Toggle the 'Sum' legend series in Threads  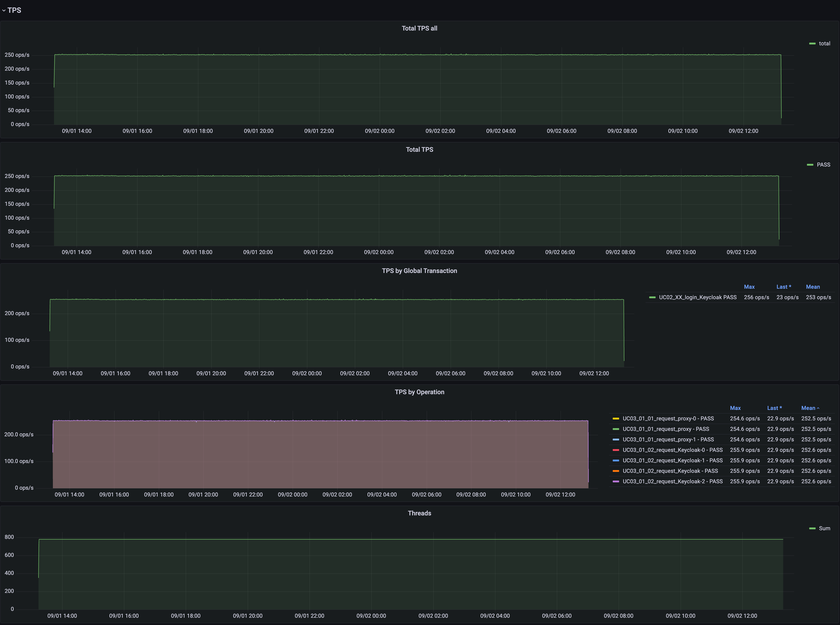824,528
